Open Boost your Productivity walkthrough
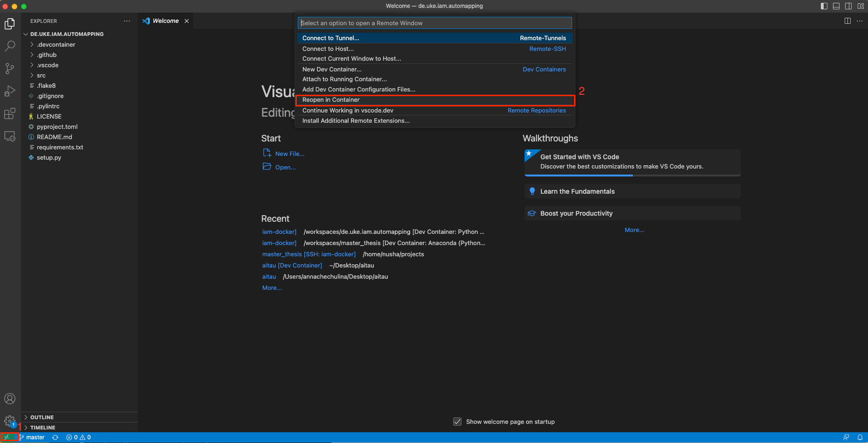The width and height of the screenshot is (868, 443). click(x=632, y=213)
